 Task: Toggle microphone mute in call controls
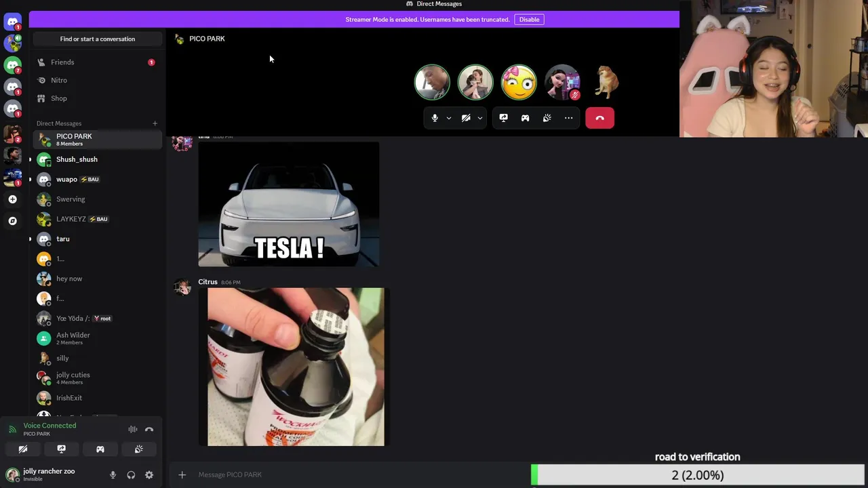(435, 118)
